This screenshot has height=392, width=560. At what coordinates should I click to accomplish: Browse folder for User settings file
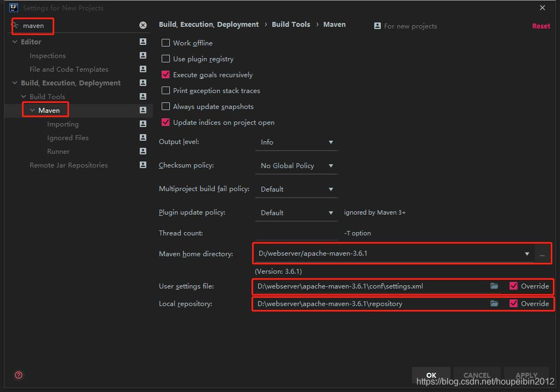pyautogui.click(x=494, y=286)
